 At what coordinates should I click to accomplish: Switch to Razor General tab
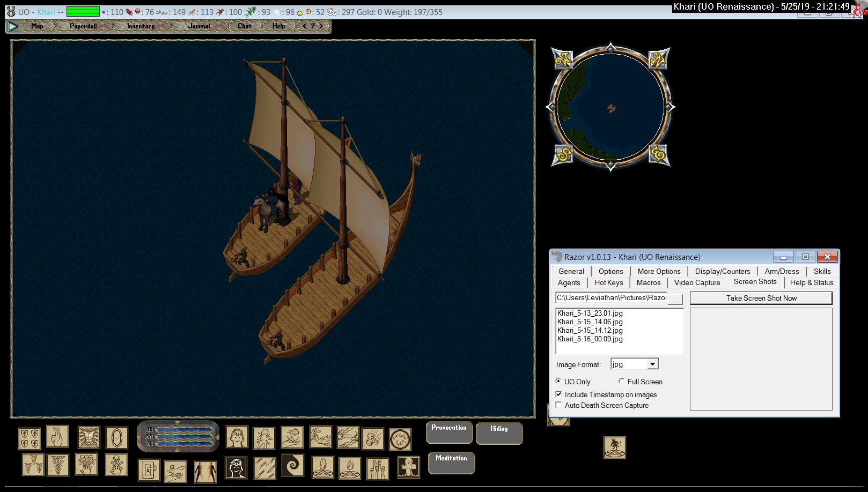click(x=571, y=271)
